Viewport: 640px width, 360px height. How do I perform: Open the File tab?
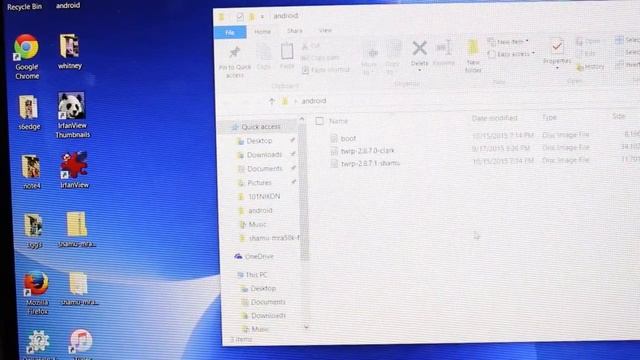pos(230,32)
